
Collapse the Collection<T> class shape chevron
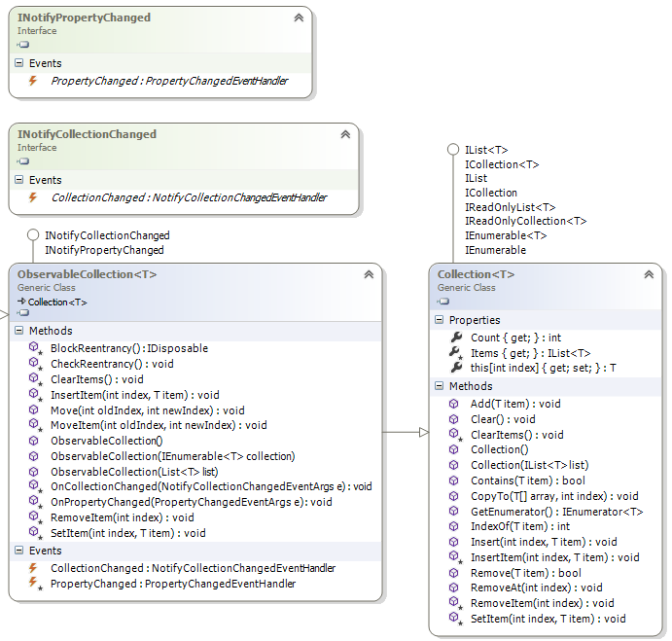[x=649, y=275]
